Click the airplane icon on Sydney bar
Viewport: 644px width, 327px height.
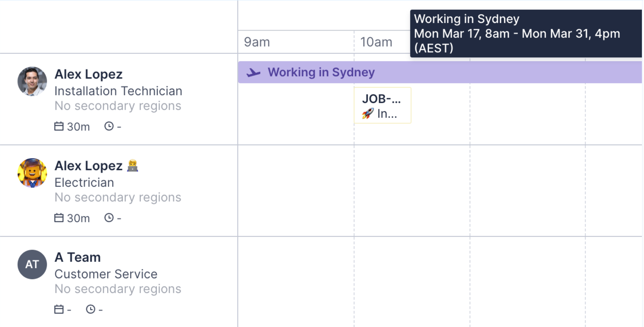point(253,73)
